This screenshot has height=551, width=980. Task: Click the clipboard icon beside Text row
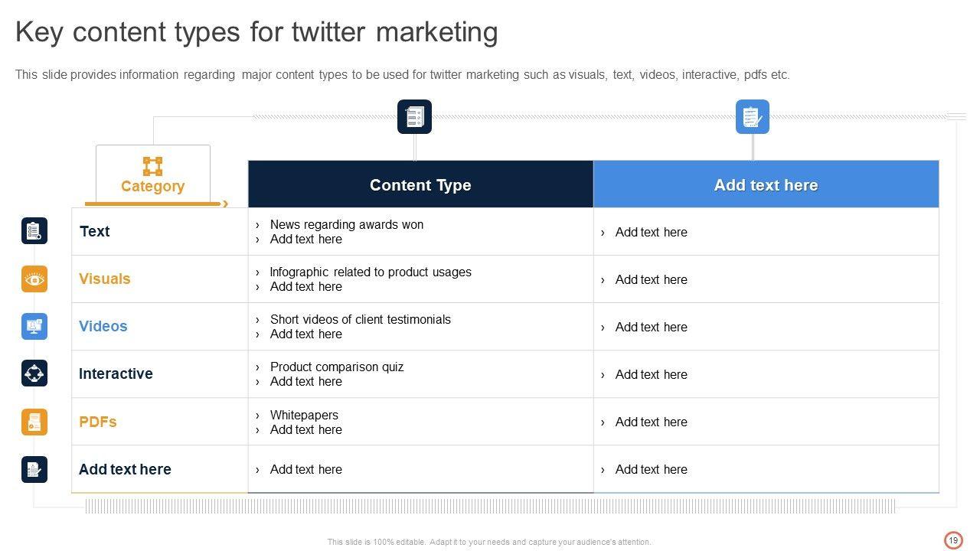34,231
